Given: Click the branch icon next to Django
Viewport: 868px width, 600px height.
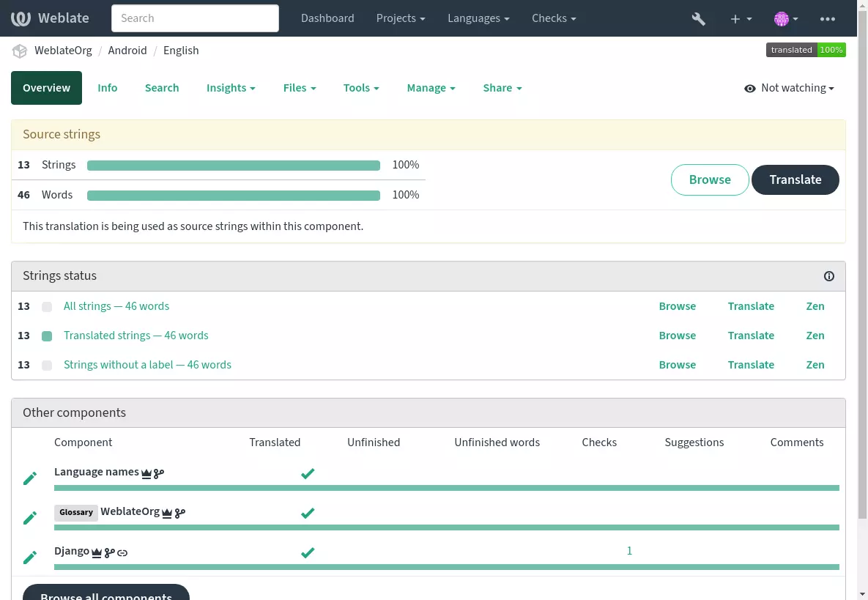Looking at the screenshot, I should (x=110, y=552).
